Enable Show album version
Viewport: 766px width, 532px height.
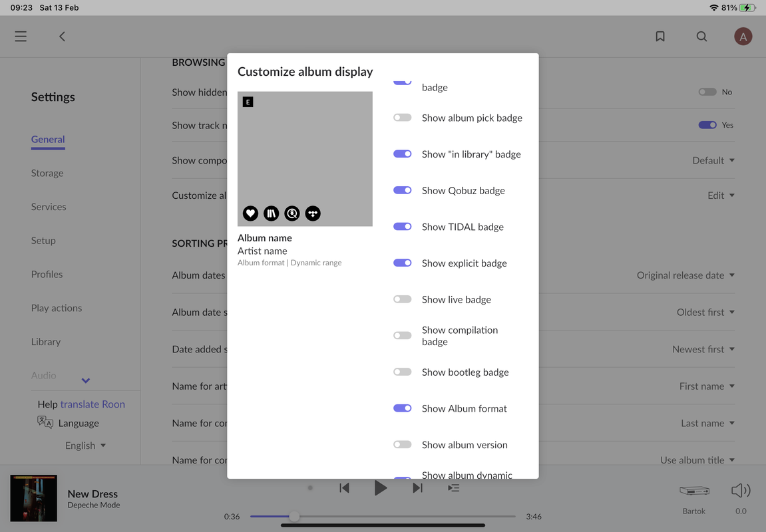(403, 445)
